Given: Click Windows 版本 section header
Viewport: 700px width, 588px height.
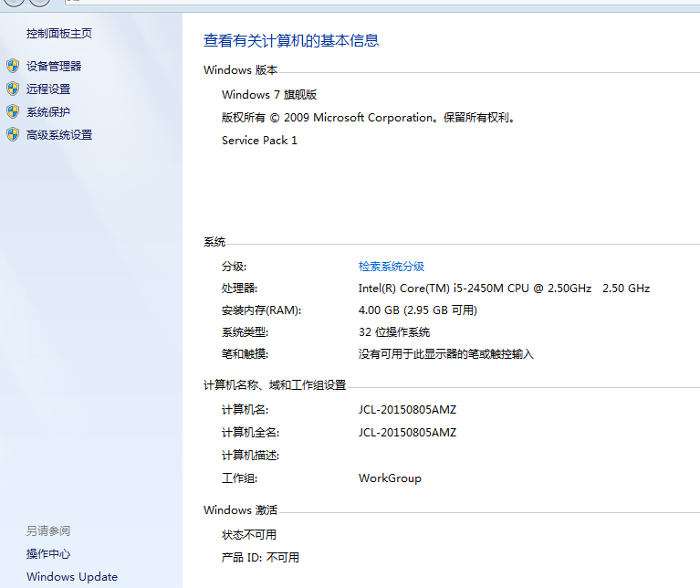Looking at the screenshot, I should coord(241,70).
